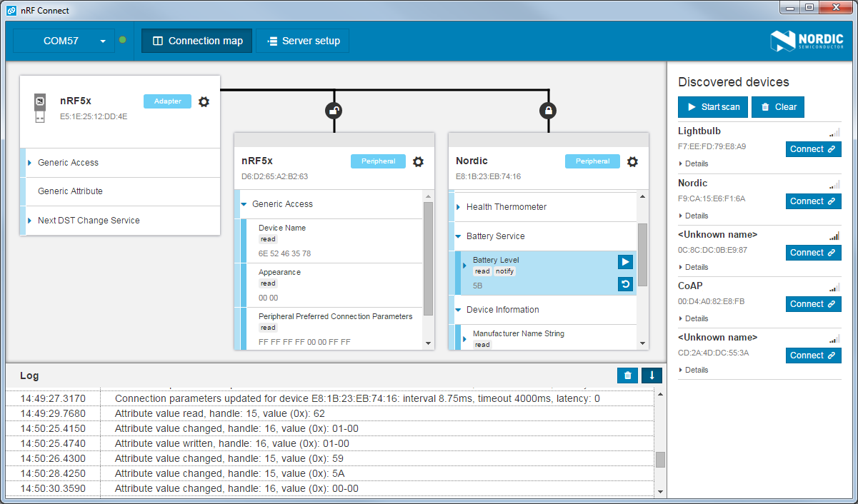Connect to the CoAP device
Image resolution: width=858 pixels, height=504 pixels.
[814, 304]
